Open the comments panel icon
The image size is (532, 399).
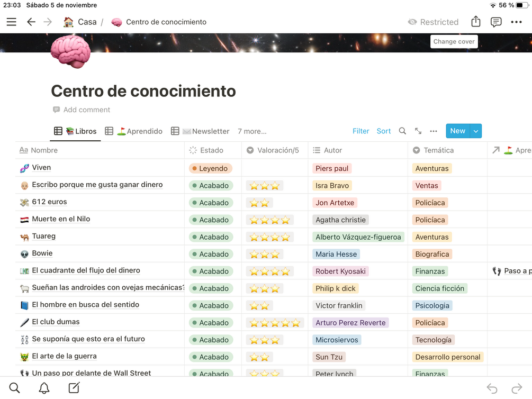click(496, 22)
